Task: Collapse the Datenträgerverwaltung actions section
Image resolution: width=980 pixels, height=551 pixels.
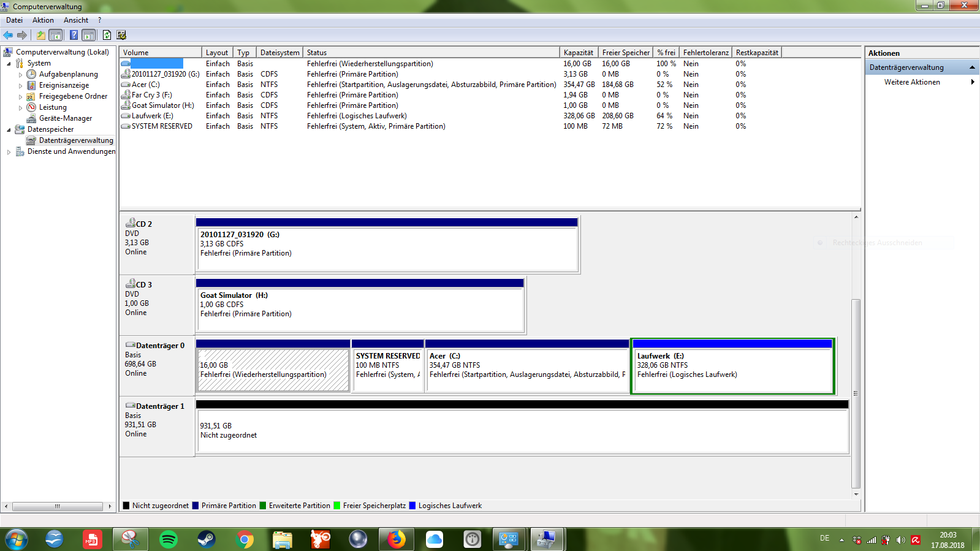Action: (x=972, y=67)
